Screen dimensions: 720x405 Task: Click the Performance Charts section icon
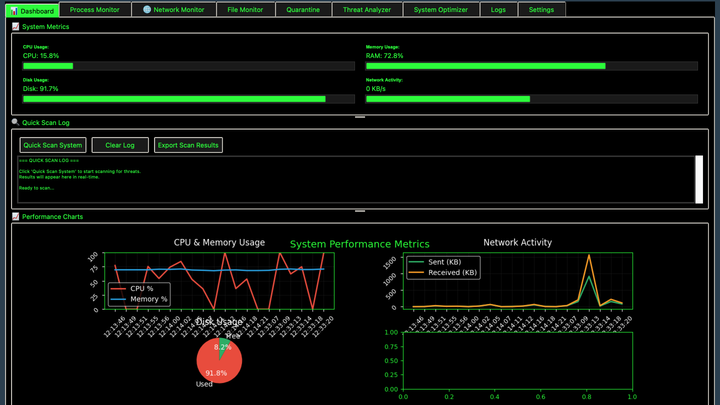tap(15, 216)
